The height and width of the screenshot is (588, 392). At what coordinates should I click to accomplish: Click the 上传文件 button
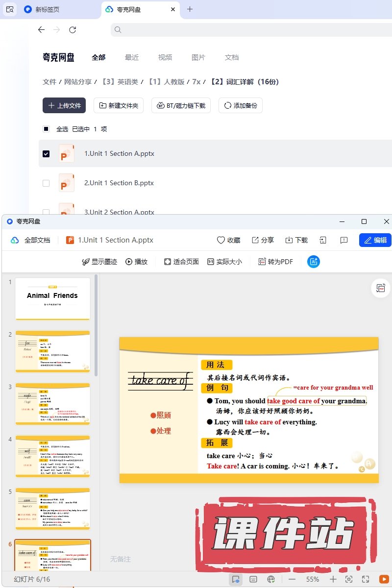(64, 105)
